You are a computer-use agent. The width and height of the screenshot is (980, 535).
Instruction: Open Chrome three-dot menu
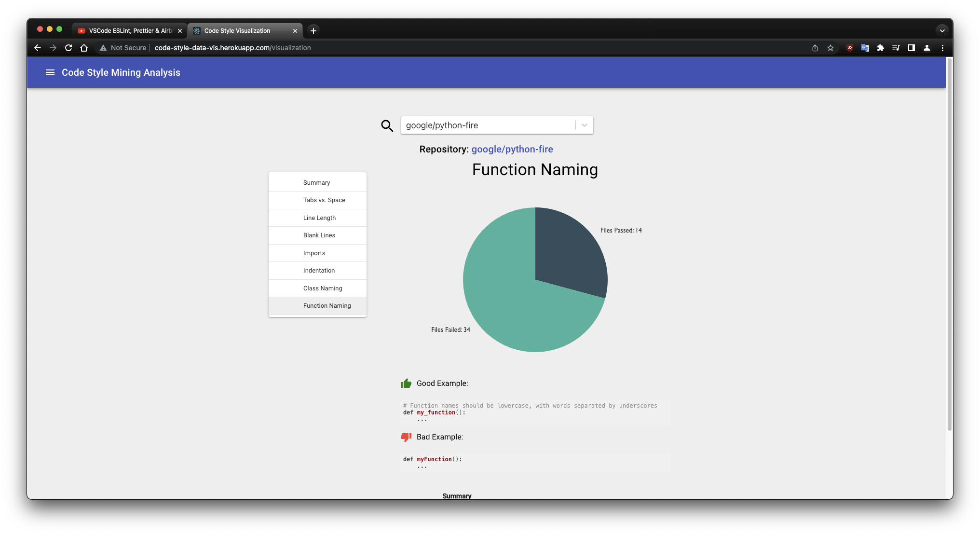pyautogui.click(x=942, y=48)
